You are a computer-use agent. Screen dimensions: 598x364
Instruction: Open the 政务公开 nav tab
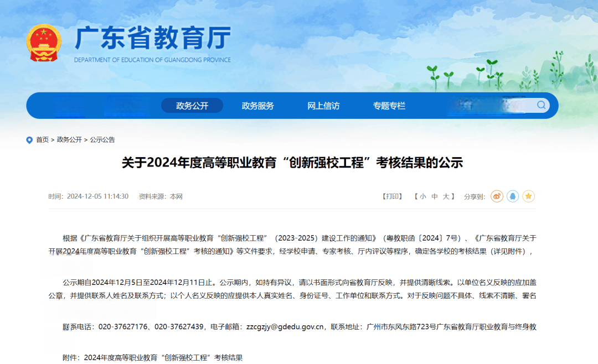click(x=192, y=106)
